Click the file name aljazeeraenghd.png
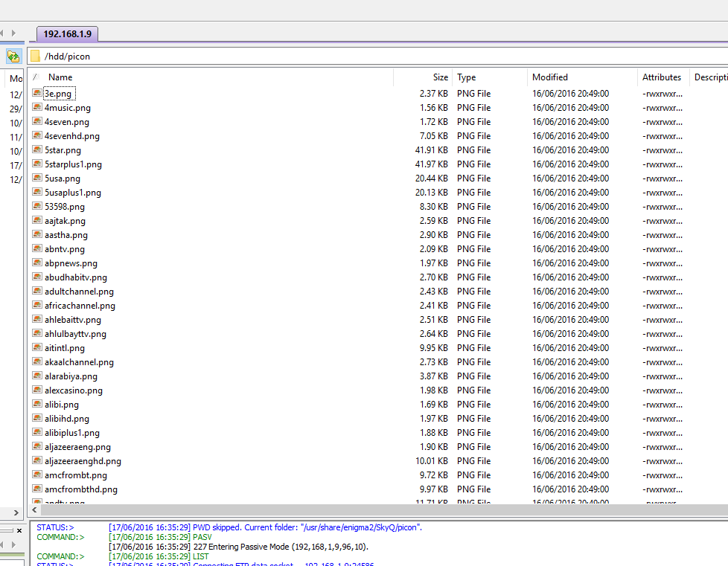 click(83, 461)
